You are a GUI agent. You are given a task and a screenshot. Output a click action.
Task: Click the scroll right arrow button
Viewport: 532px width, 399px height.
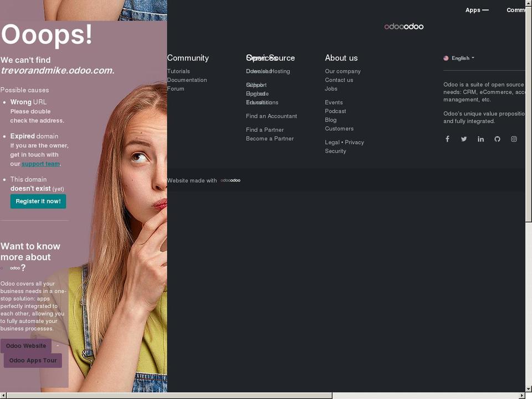pos(522,396)
